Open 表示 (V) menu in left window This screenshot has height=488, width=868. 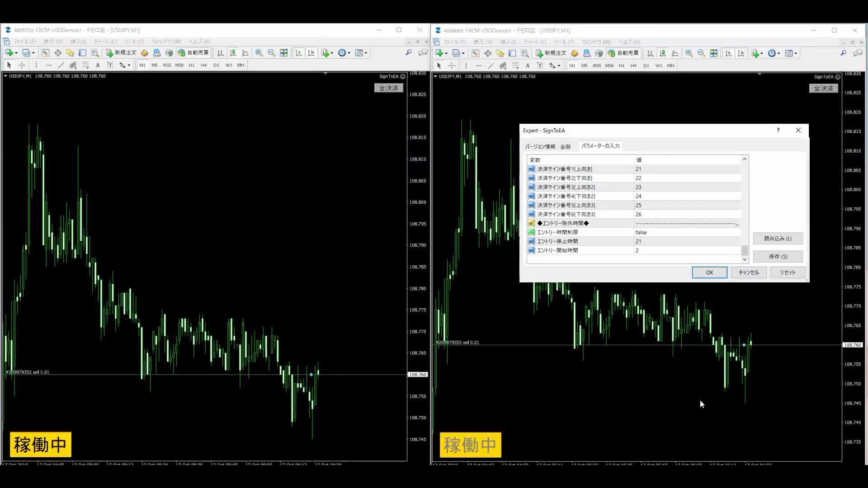[53, 42]
